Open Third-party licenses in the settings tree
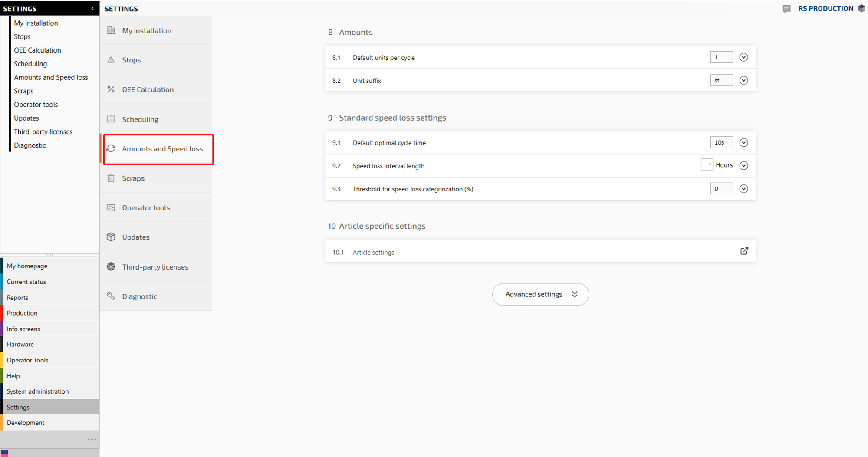 (x=43, y=132)
